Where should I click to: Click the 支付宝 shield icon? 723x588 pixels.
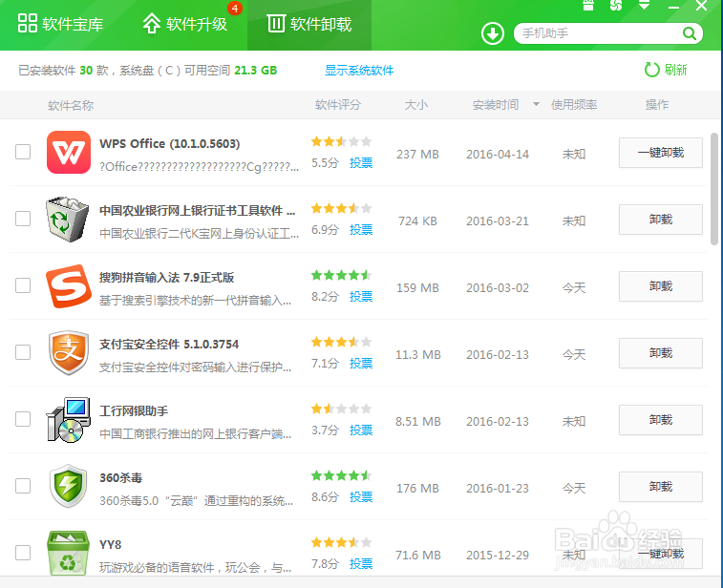[69, 352]
